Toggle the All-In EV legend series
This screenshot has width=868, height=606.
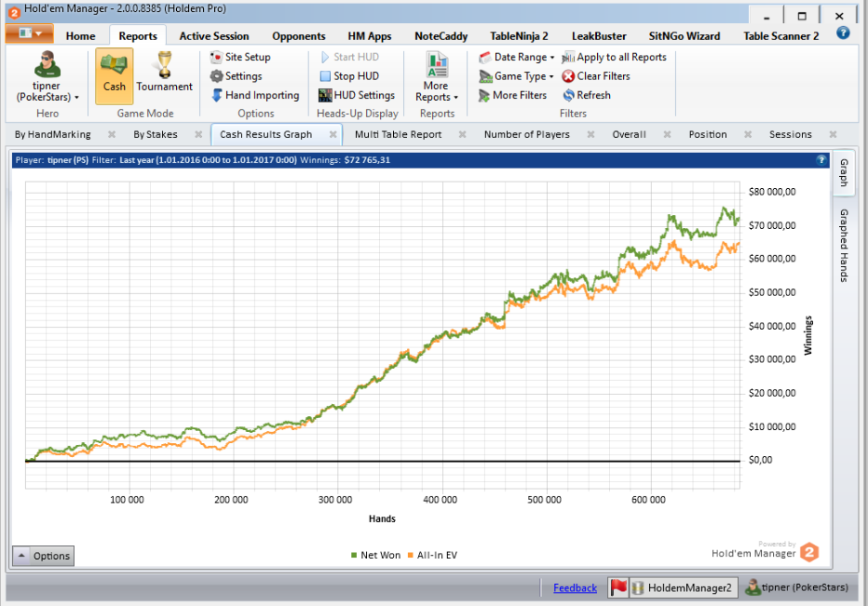(x=432, y=555)
